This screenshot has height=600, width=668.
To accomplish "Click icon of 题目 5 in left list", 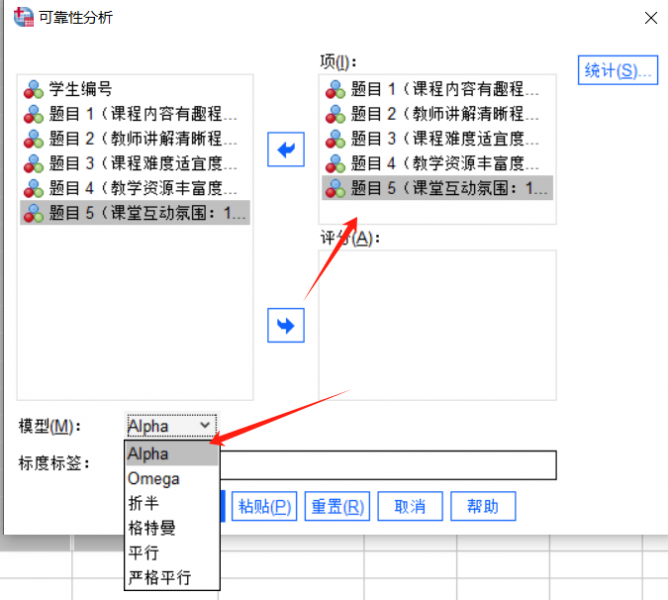I will [34, 213].
